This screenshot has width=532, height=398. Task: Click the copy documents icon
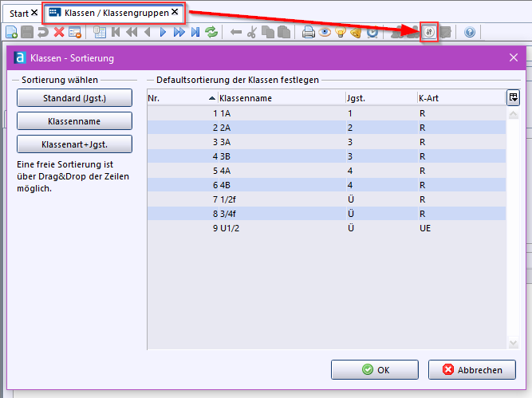268,32
